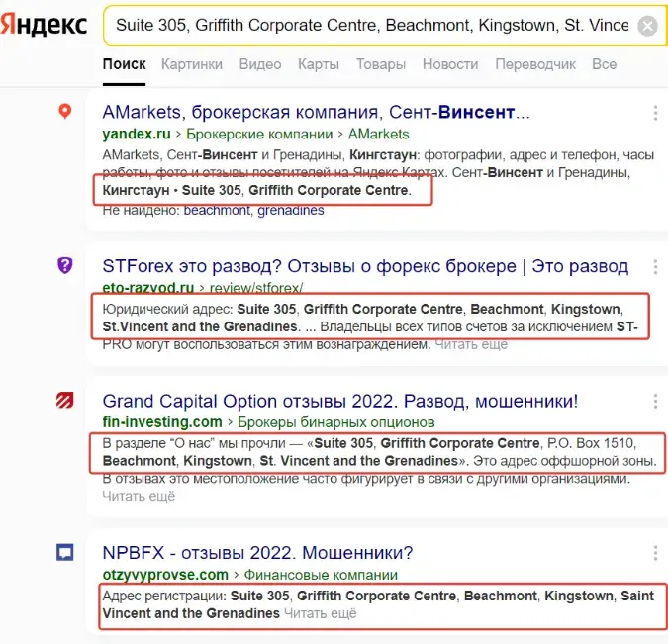Follow the otzyvyprovse.com domain link

click(x=165, y=575)
